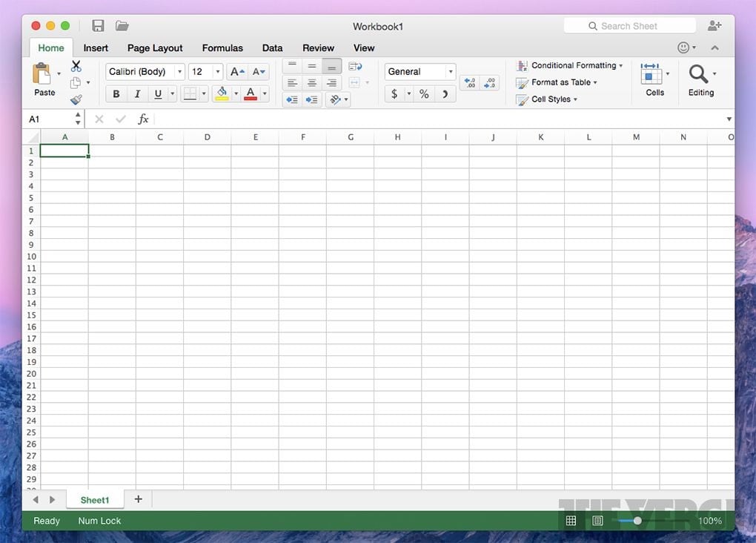Click the Insert Function fx icon
The image size is (756, 543).
144,119
